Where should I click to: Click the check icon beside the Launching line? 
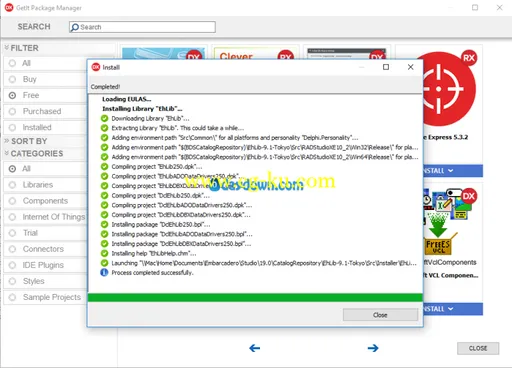(104, 263)
